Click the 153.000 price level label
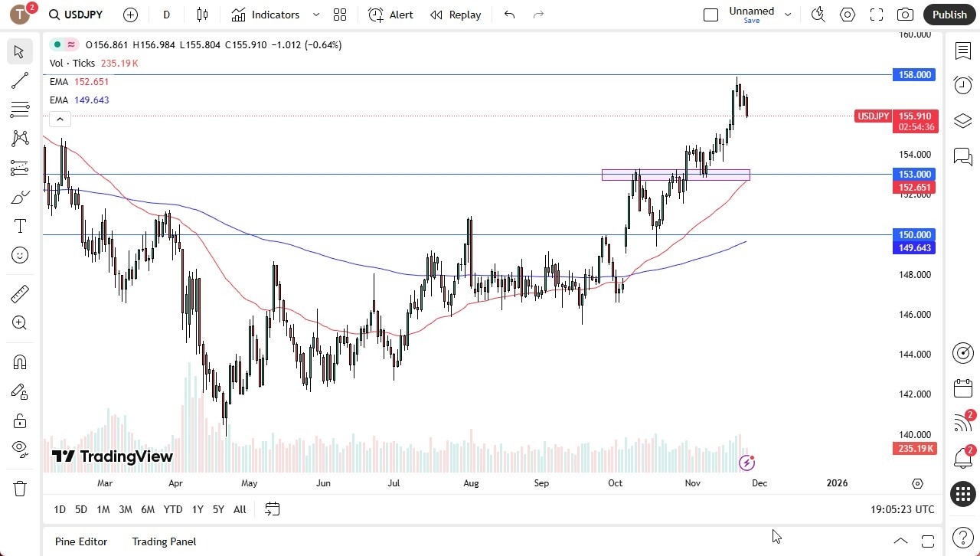Screen dimensions: 980x556 click(x=913, y=175)
